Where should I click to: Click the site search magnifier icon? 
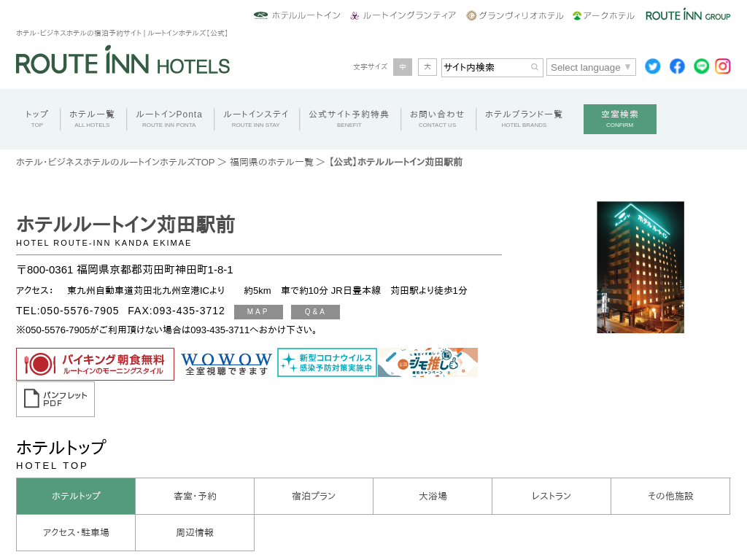[x=535, y=67]
